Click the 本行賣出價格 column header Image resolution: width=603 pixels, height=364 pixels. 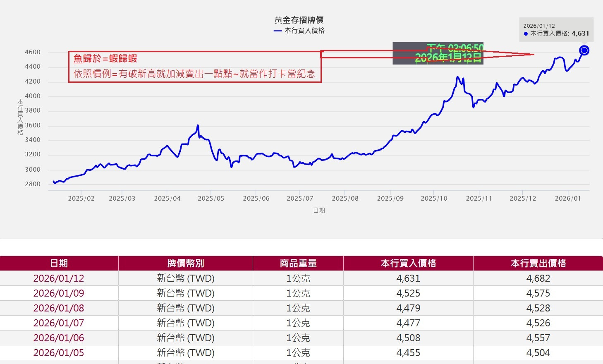pos(538,263)
